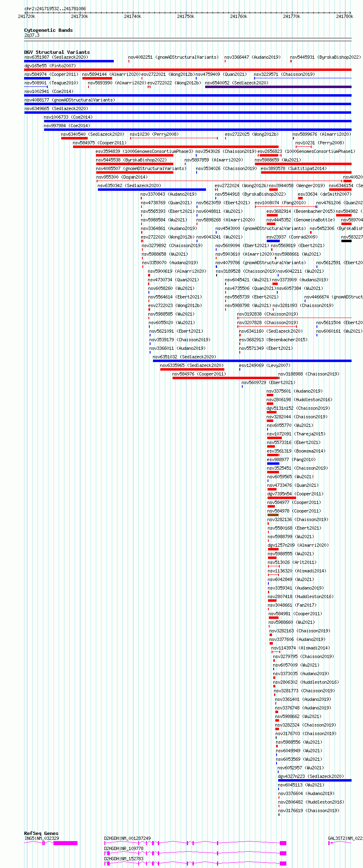The height and width of the screenshot is (868, 363).
Task: Click dgv4327n223 (Sedlazeck2020) label
Action: click(x=311, y=776)
